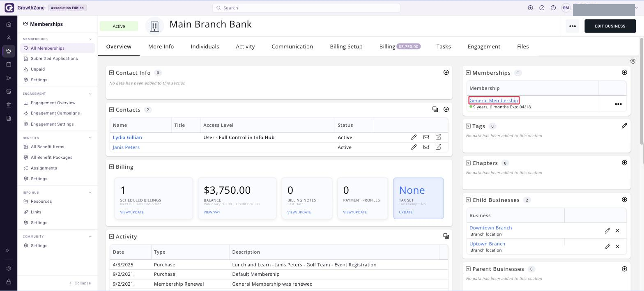Viewport: 644px width, 291px height.
Task: Send email to Janis Peters
Action: (x=426, y=147)
